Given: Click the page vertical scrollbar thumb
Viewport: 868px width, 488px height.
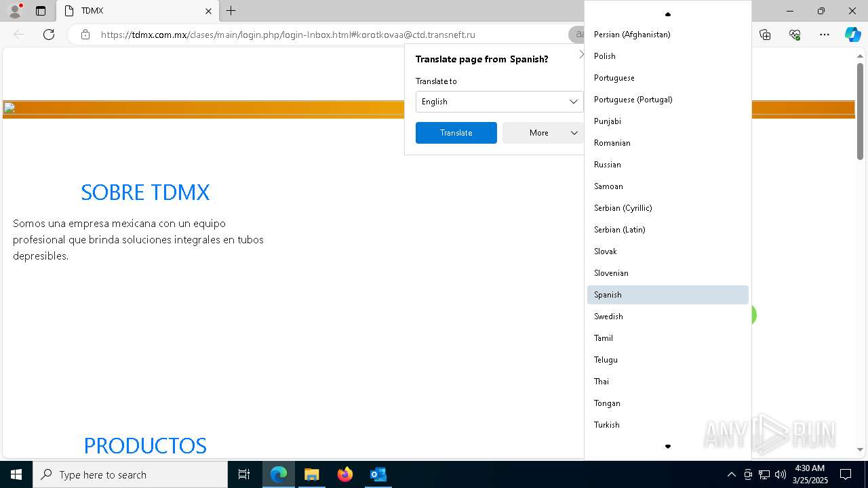Looking at the screenshot, I should tap(860, 112).
